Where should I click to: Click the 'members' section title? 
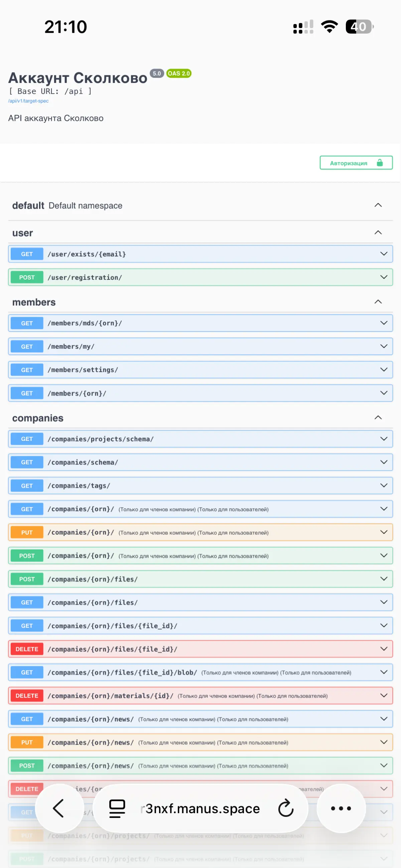(x=34, y=302)
